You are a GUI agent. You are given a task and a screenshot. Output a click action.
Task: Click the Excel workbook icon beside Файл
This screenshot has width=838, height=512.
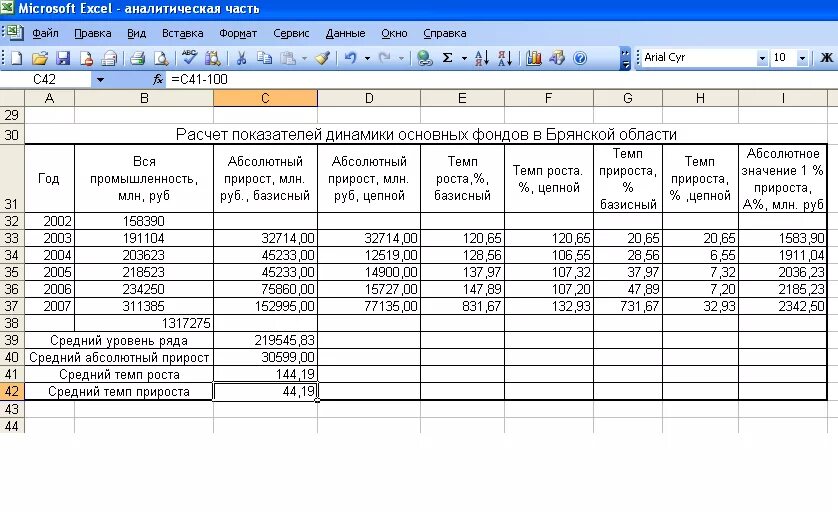pyautogui.click(x=14, y=33)
